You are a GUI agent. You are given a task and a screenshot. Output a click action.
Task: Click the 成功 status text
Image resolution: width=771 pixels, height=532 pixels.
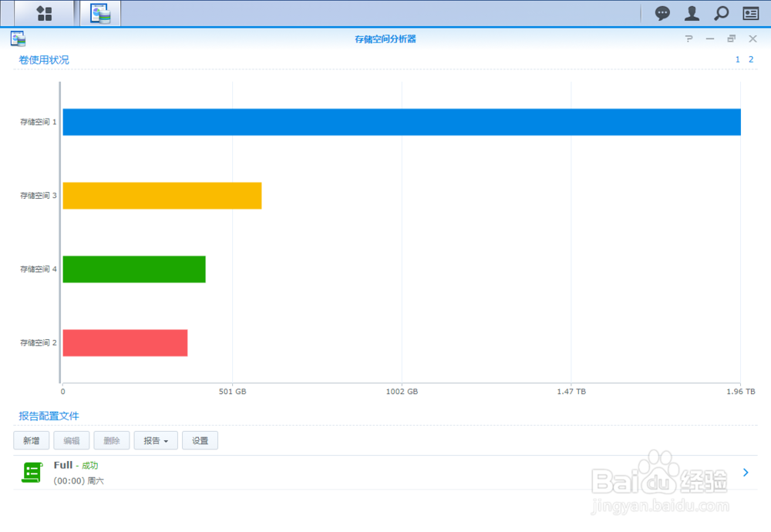(90, 466)
